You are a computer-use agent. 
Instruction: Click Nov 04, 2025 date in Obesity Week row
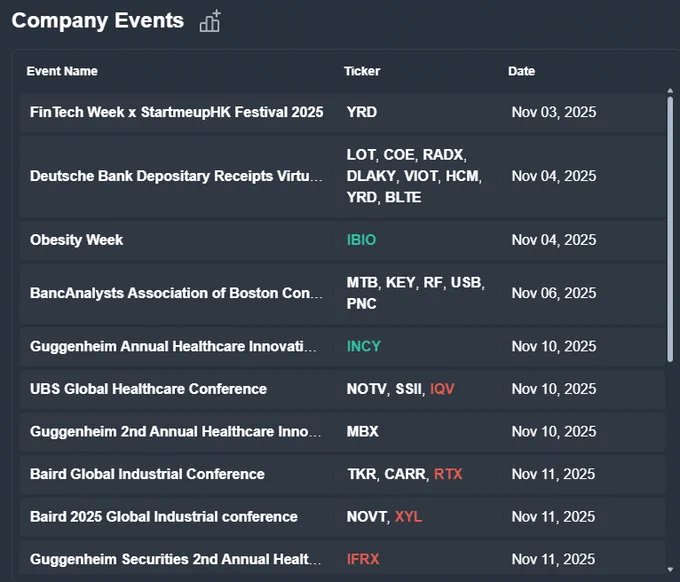(x=554, y=240)
